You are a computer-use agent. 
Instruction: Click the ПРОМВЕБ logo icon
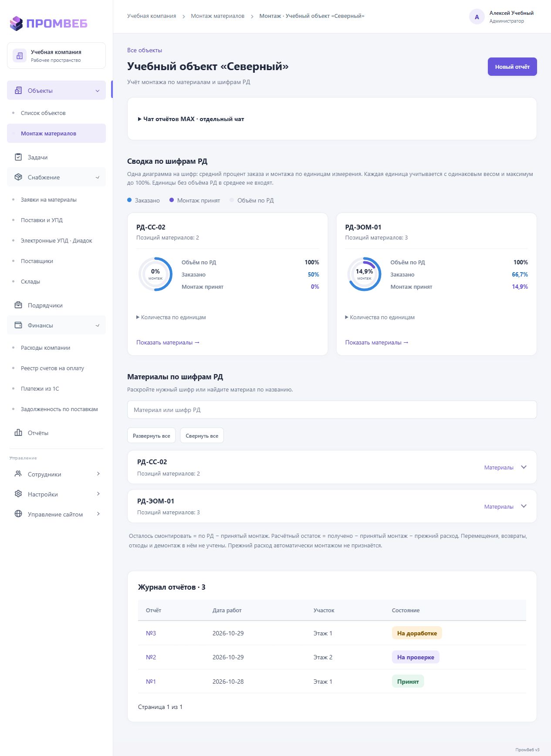click(x=16, y=24)
